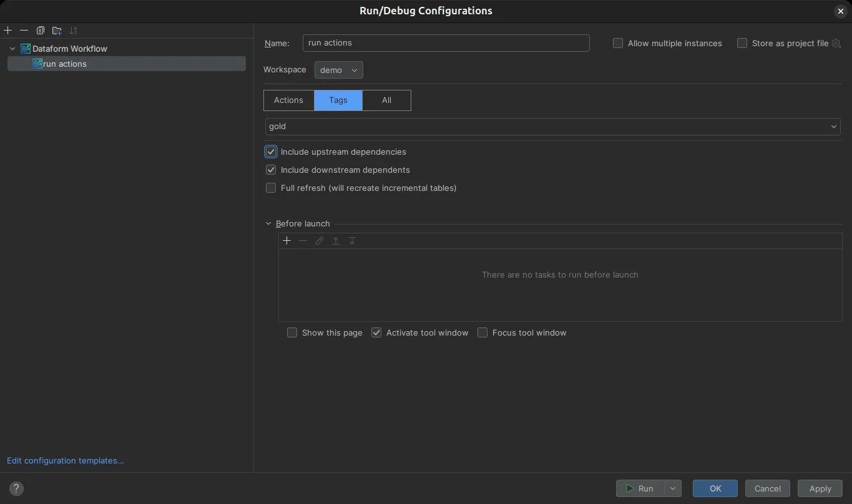The image size is (852, 504).
Task: Apply the configuration changes
Action: pos(820,488)
